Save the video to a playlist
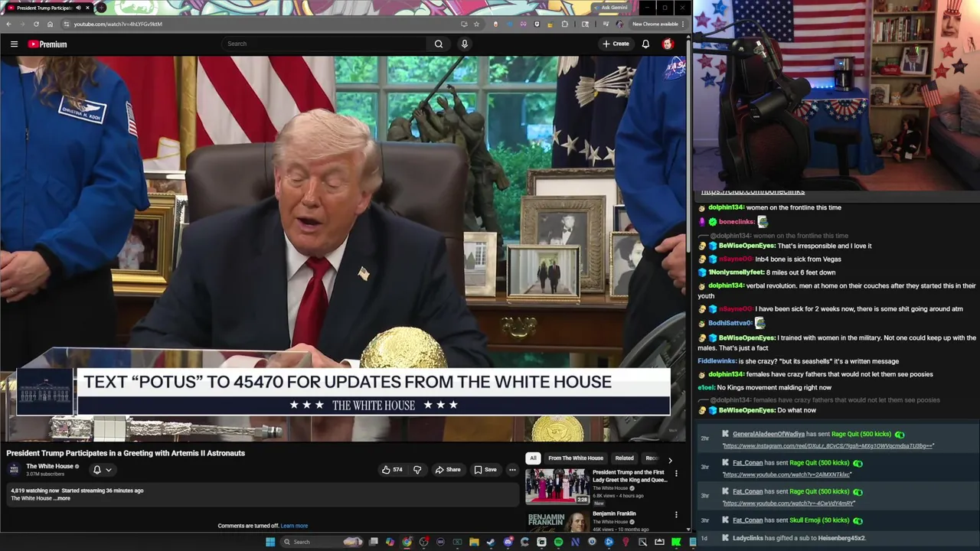Screen dimensions: 980x551 [x=485, y=470]
